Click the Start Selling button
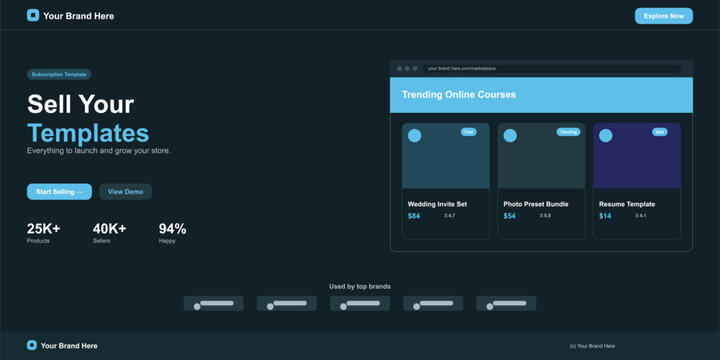Screen dimensions: 720x360 59,191
